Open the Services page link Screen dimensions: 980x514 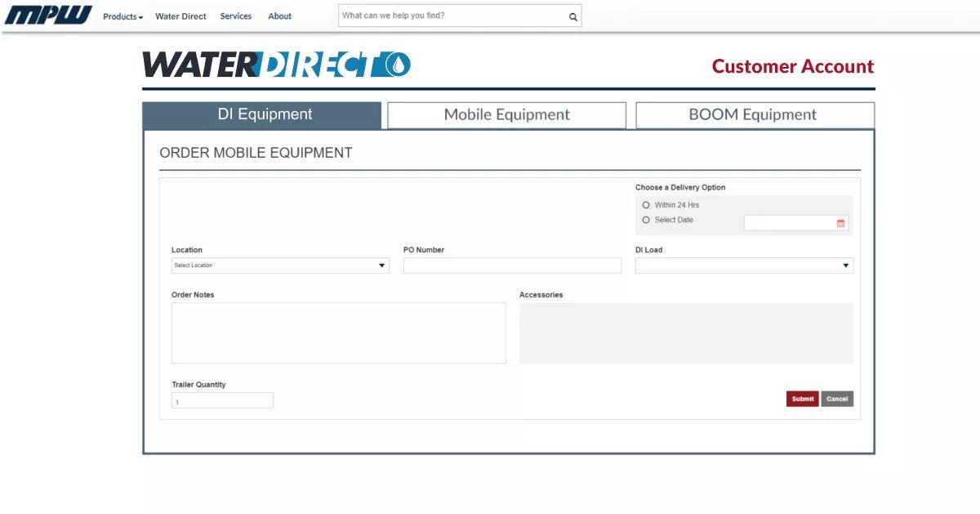(236, 16)
